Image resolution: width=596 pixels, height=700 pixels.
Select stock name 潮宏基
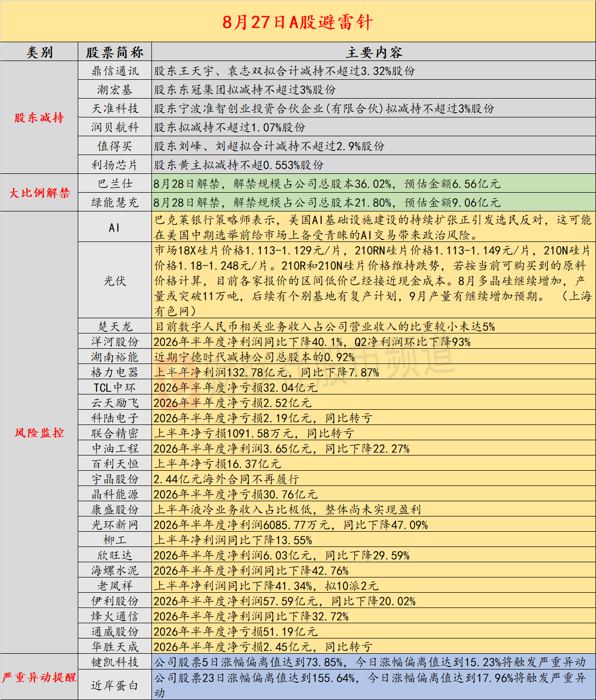[115, 90]
